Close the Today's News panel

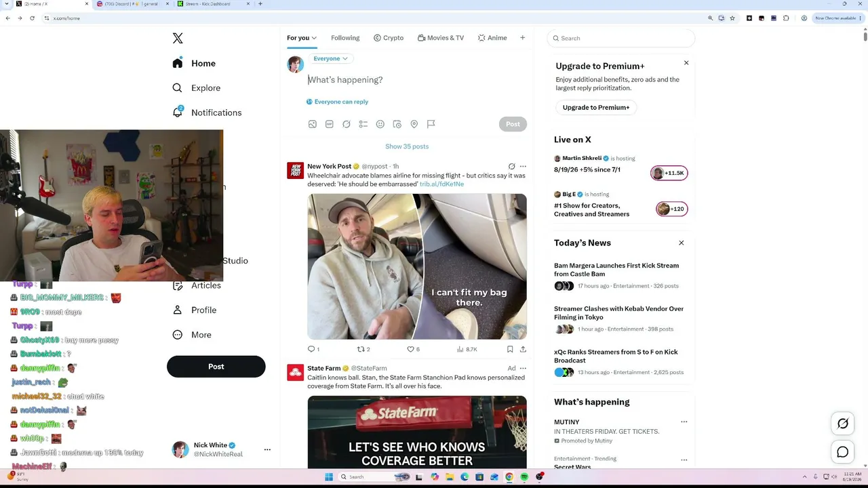pyautogui.click(x=682, y=243)
